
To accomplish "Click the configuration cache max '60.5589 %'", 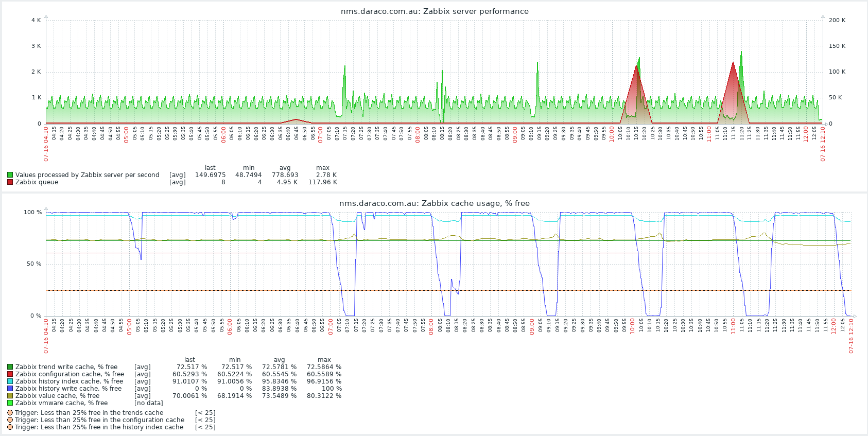I will pos(324,374).
